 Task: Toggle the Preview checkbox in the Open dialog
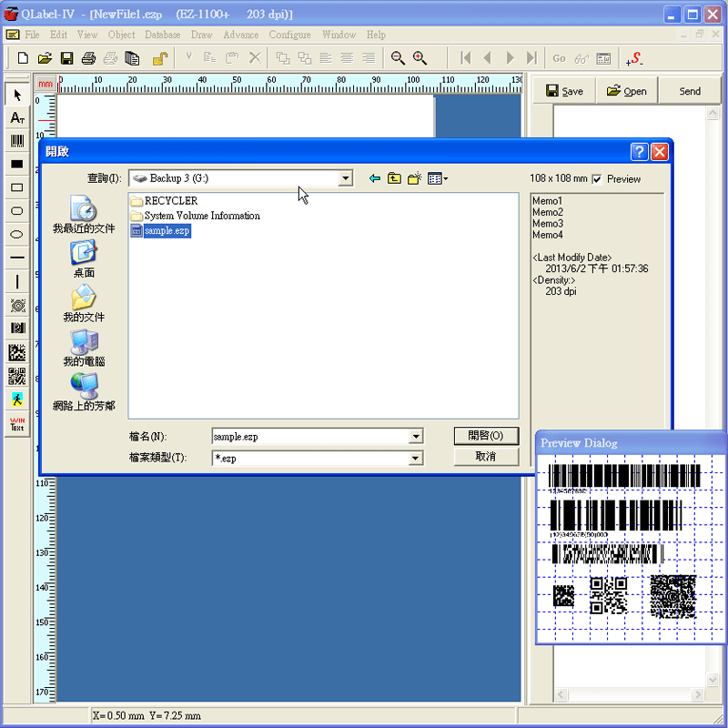(596, 178)
